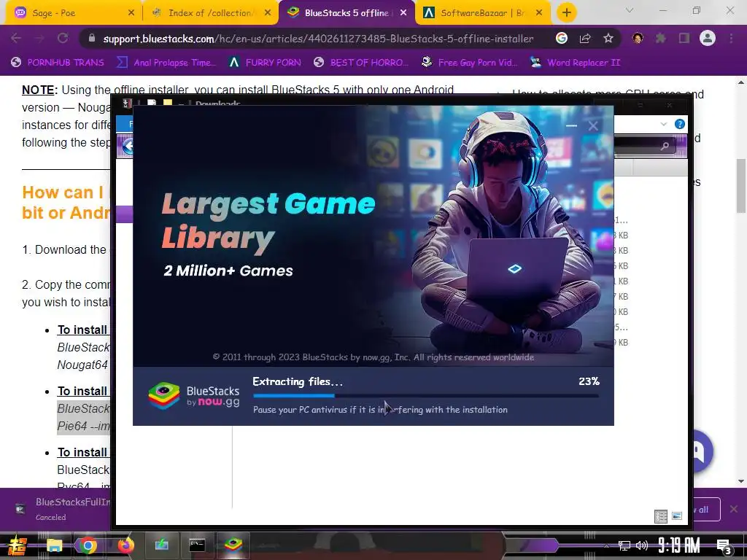
Task: Click the Explorer back arrow button
Action: (x=128, y=146)
